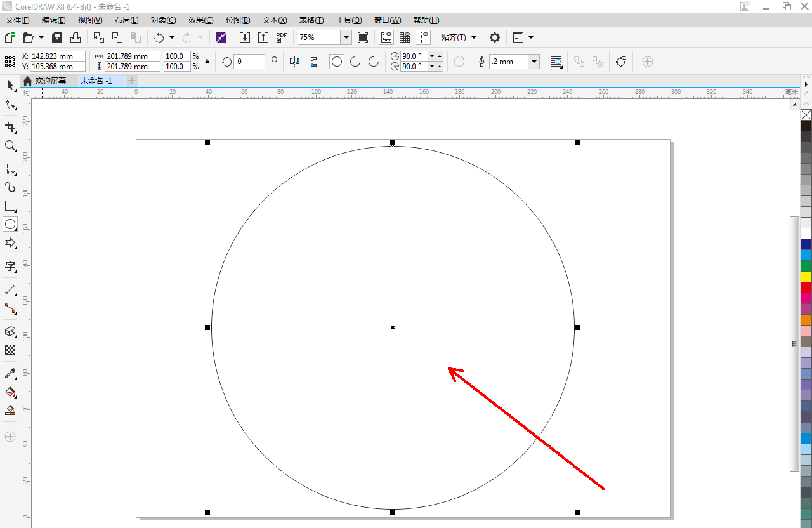
Task: Pick the yellow swatch in color palette
Action: click(806, 277)
